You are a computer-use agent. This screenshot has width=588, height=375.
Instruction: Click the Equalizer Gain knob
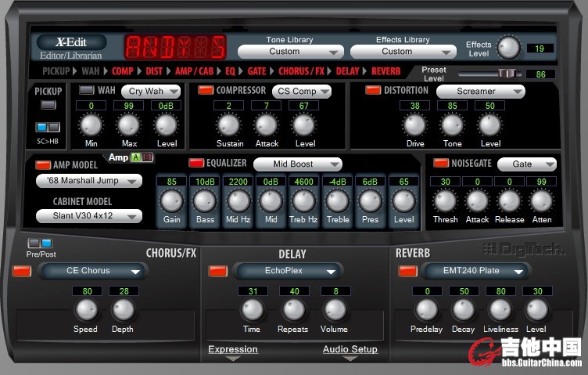point(171,201)
